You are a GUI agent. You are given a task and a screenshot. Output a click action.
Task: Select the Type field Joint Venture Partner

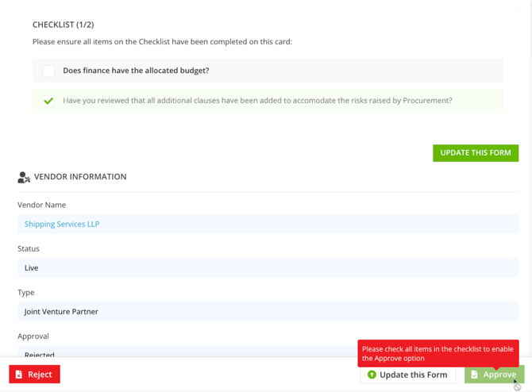(268, 311)
